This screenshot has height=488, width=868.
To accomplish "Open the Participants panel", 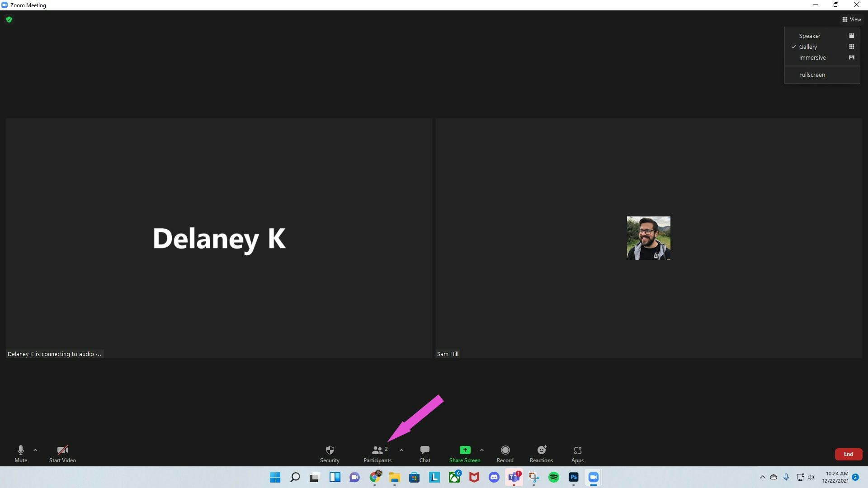I will tap(377, 454).
